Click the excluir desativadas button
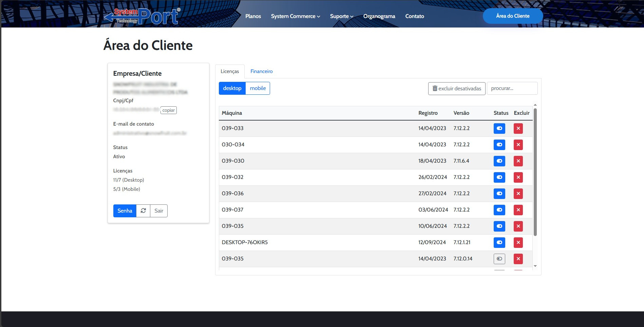This screenshot has height=327, width=644. pos(456,89)
